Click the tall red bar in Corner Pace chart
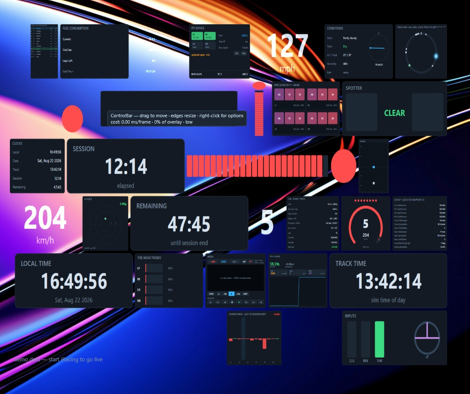The width and height of the screenshot is (470, 394). click(264, 344)
